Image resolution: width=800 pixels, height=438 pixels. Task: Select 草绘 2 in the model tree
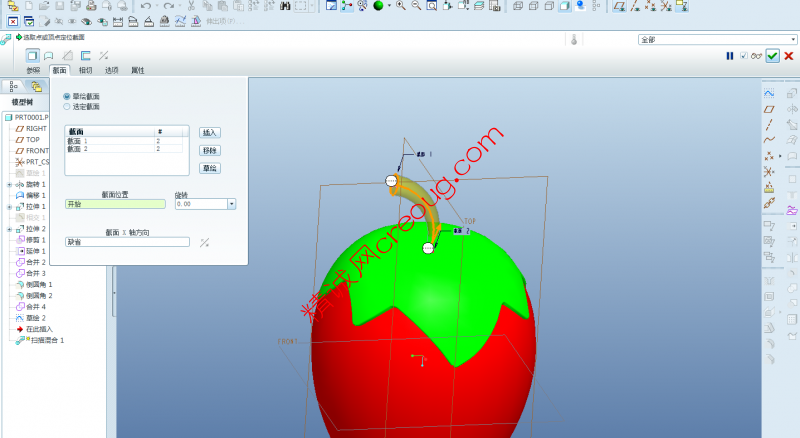point(31,318)
